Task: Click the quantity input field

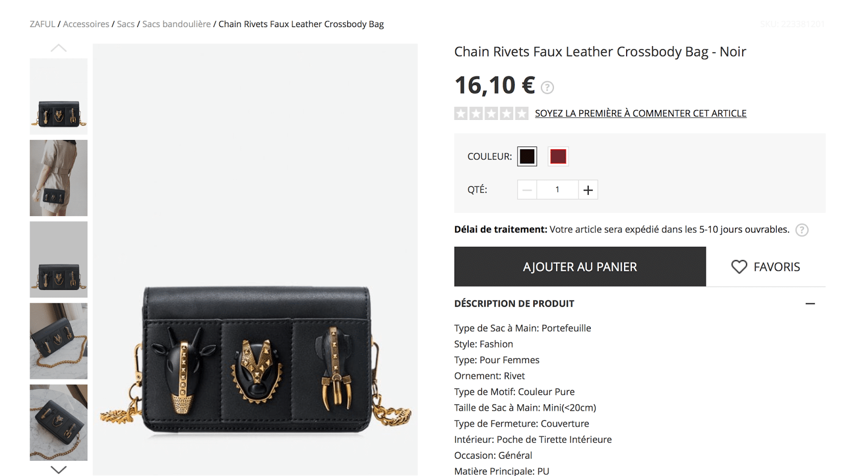Action: pos(557,190)
